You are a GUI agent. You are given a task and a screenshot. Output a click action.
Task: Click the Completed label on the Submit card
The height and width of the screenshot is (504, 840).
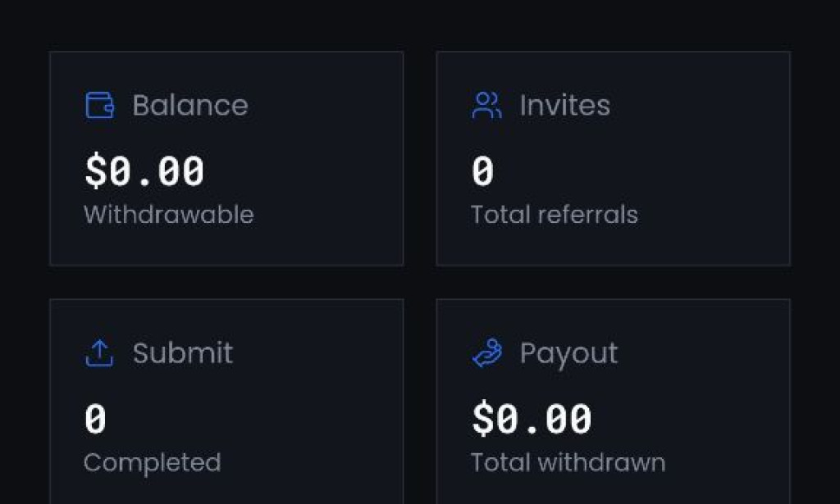pos(152,462)
